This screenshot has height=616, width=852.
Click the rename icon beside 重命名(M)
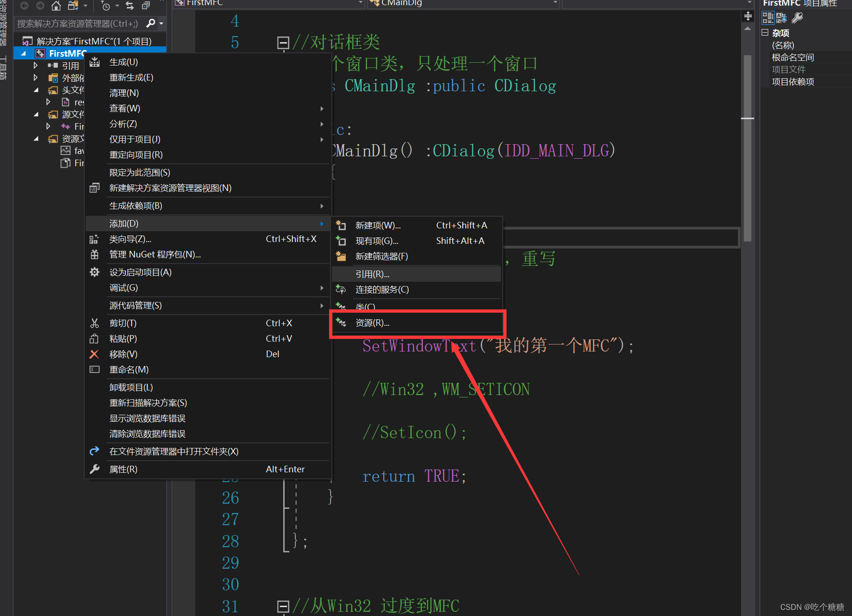(95, 369)
